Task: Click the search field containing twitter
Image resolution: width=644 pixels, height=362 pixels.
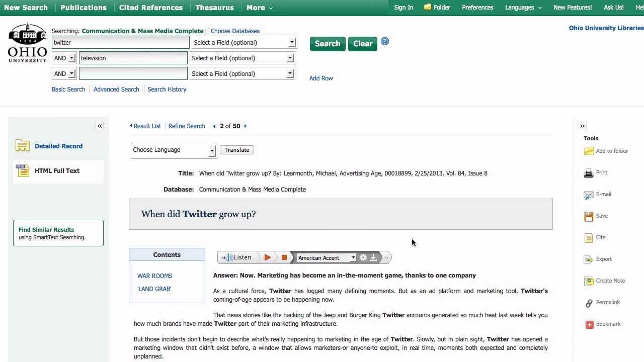Action: (121, 43)
